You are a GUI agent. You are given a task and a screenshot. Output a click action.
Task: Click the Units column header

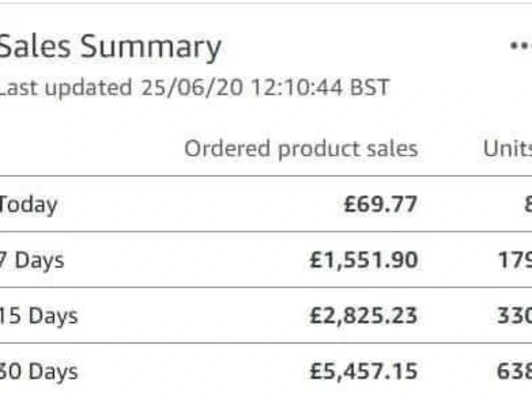(508, 148)
